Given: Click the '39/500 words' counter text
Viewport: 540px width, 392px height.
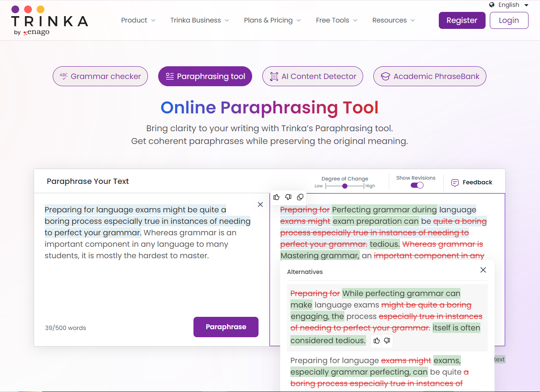Looking at the screenshot, I should click(65, 328).
